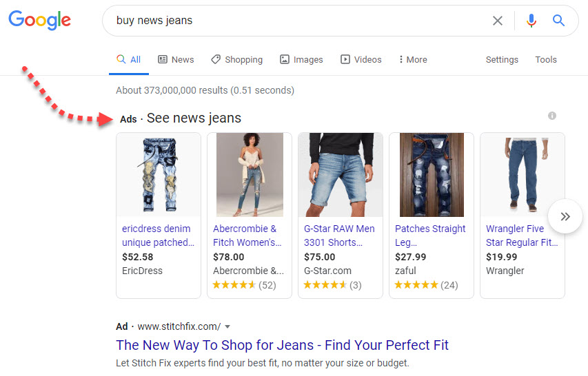This screenshot has height=376, width=588.
Task: Expand the stitchfix.com ad dropdown arrow
Action: (227, 327)
